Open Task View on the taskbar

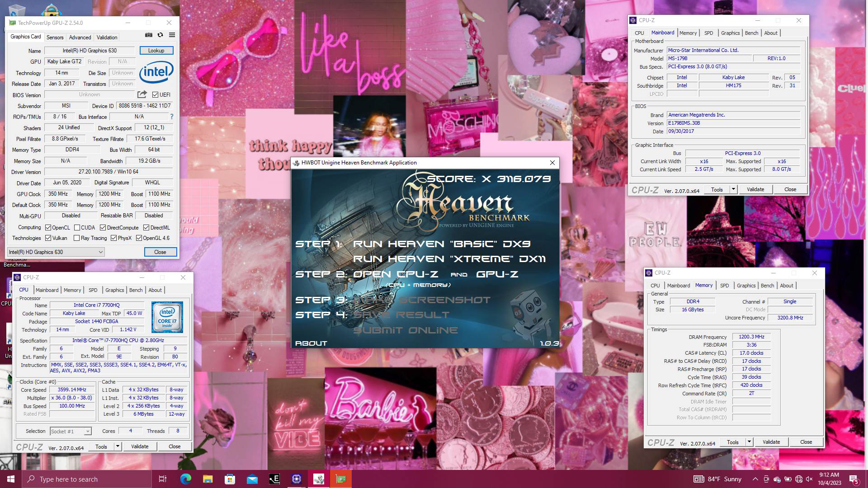click(163, 479)
